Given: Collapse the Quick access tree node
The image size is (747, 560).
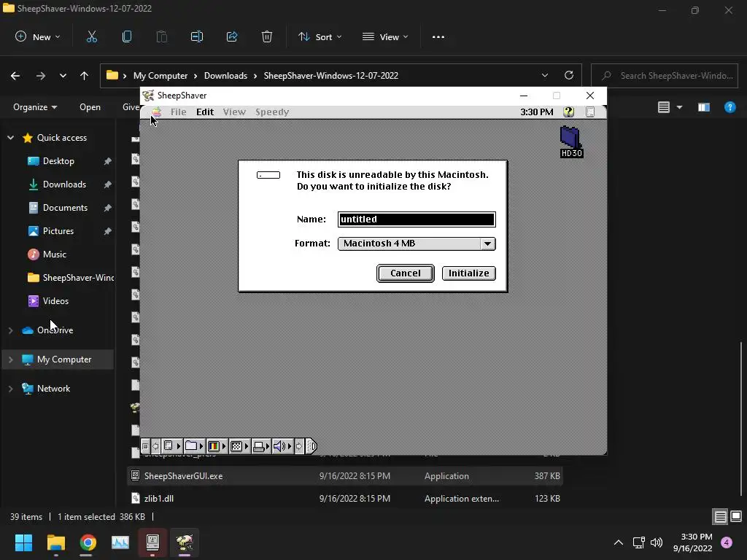Looking at the screenshot, I should [x=10, y=138].
